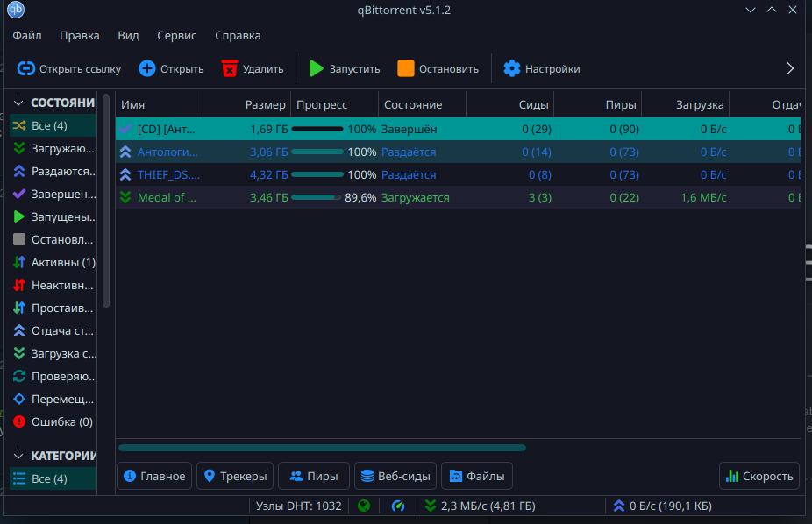The width and height of the screenshot is (812, 524).
Task: Switch to the 'Пиры' tab
Action: (314, 476)
